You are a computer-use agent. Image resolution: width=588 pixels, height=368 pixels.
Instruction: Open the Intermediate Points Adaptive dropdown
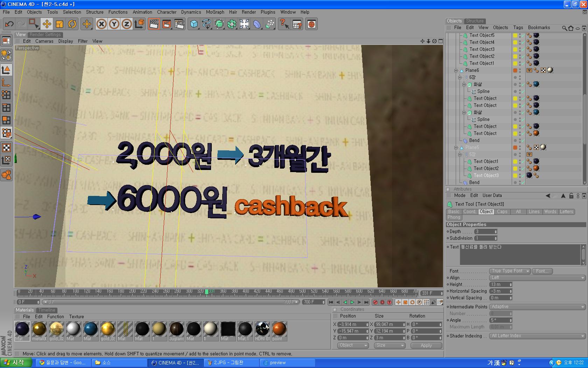pos(537,307)
